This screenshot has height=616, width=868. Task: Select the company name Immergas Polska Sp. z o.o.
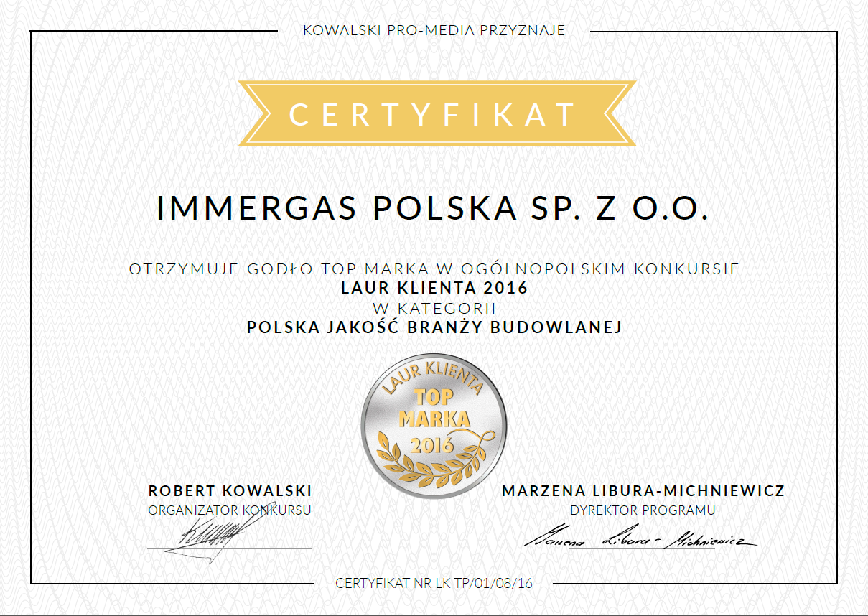coord(433,207)
